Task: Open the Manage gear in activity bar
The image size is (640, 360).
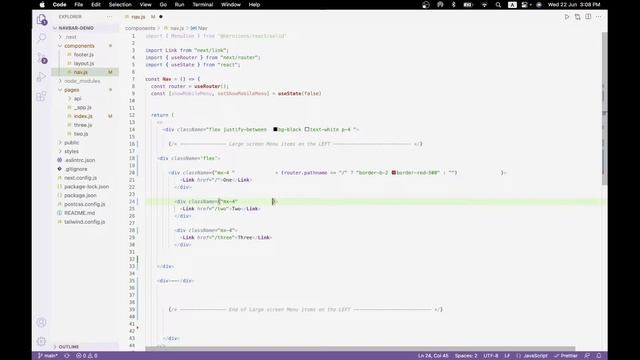Action: tap(41, 341)
